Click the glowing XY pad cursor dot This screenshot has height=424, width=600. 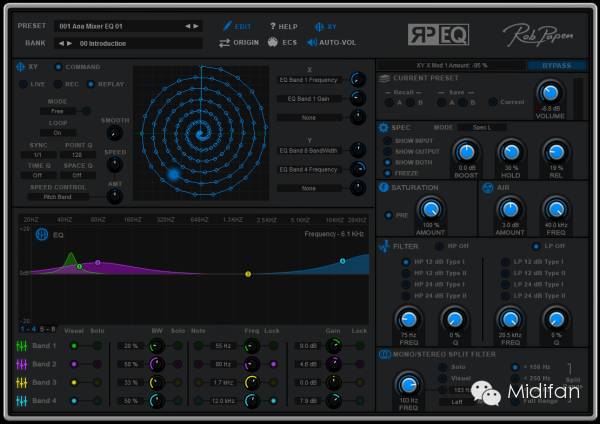pyautogui.click(x=174, y=174)
